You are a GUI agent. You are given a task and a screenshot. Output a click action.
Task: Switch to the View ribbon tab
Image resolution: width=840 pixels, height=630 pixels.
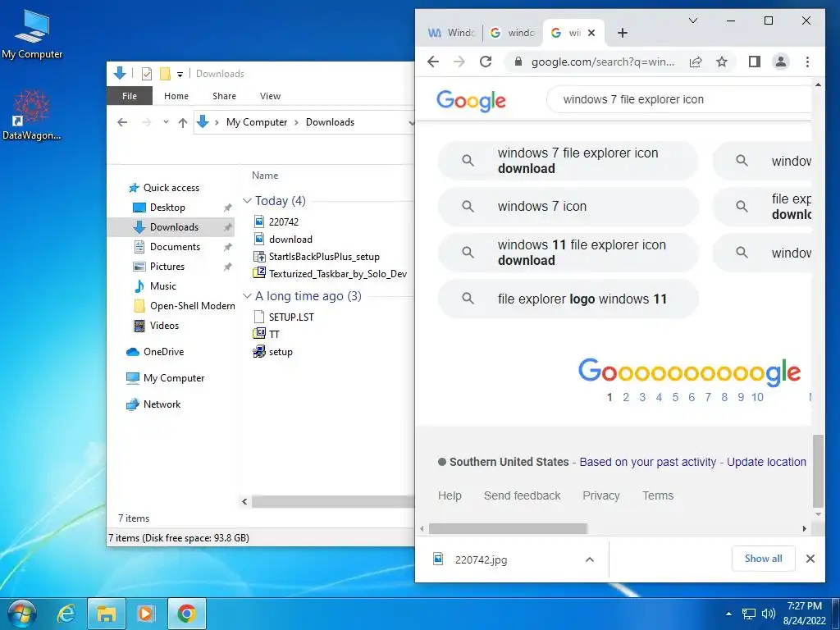[x=270, y=96]
